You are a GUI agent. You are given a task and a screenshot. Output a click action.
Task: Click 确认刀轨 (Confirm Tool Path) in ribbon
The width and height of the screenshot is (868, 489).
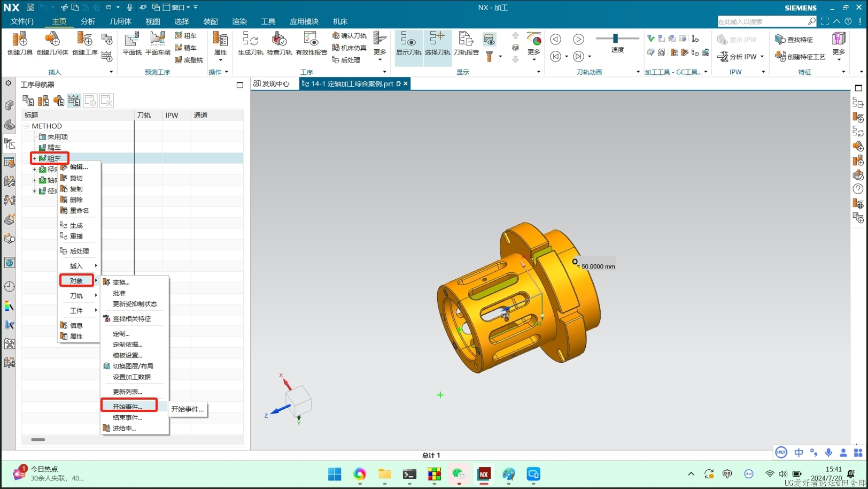[x=349, y=35]
